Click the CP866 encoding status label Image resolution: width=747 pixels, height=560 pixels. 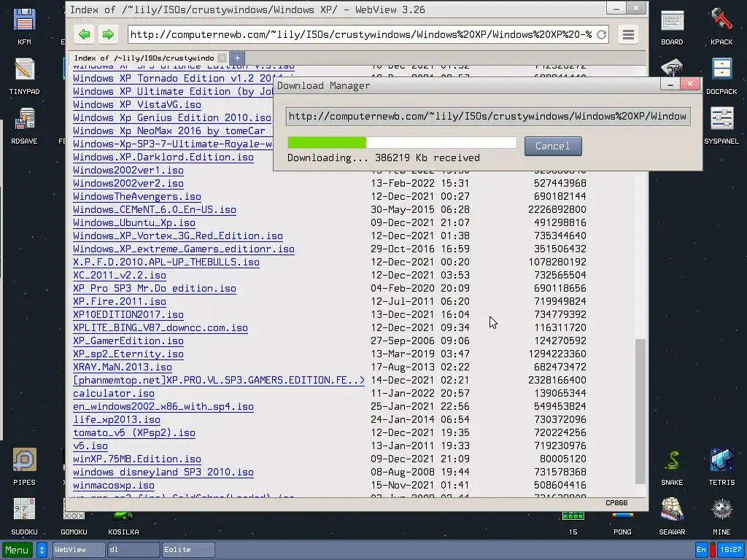pyautogui.click(x=616, y=503)
